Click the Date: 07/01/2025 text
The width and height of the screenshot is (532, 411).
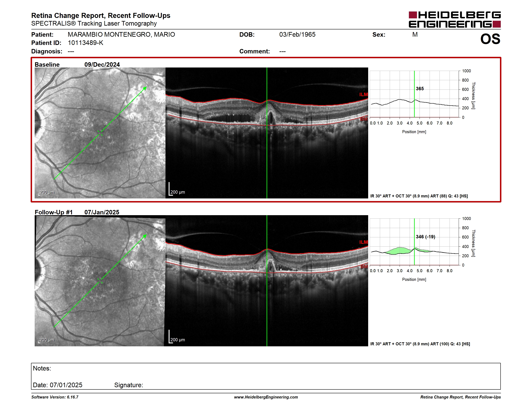point(57,385)
